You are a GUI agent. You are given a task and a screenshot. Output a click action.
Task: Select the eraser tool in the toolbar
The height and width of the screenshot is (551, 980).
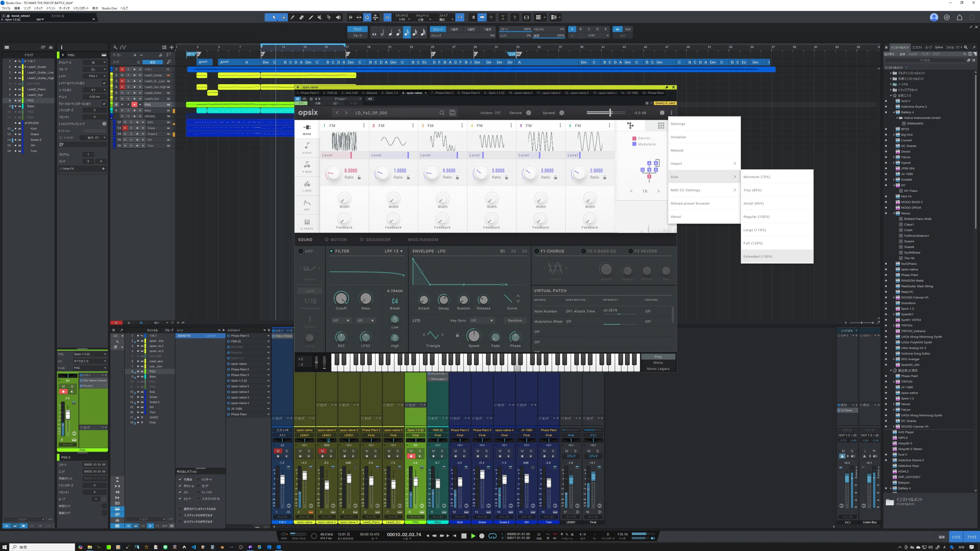(302, 17)
